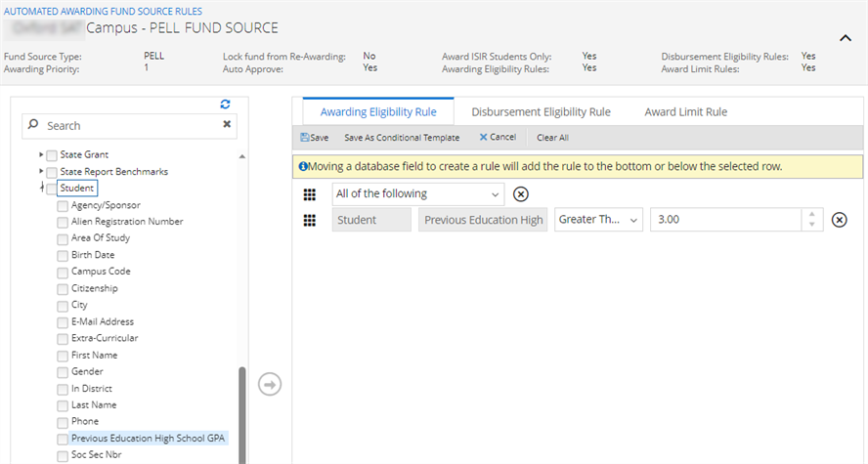Grab drag handle of Student rule row

point(310,220)
